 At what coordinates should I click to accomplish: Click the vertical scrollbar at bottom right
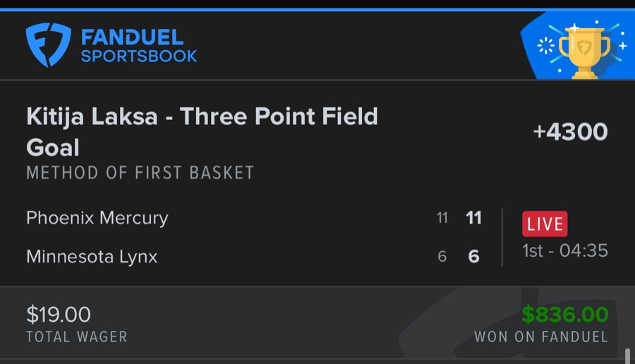coord(627,355)
